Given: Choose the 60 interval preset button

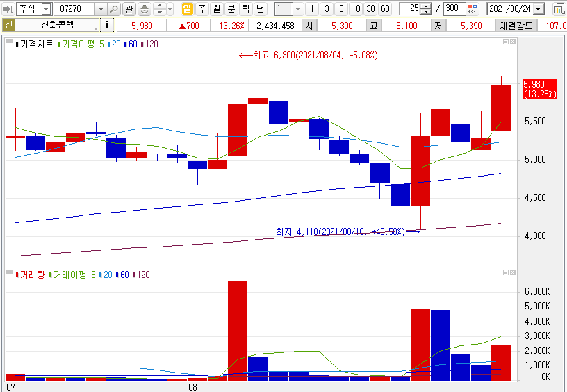Looking at the screenshot, I should 385,8.
